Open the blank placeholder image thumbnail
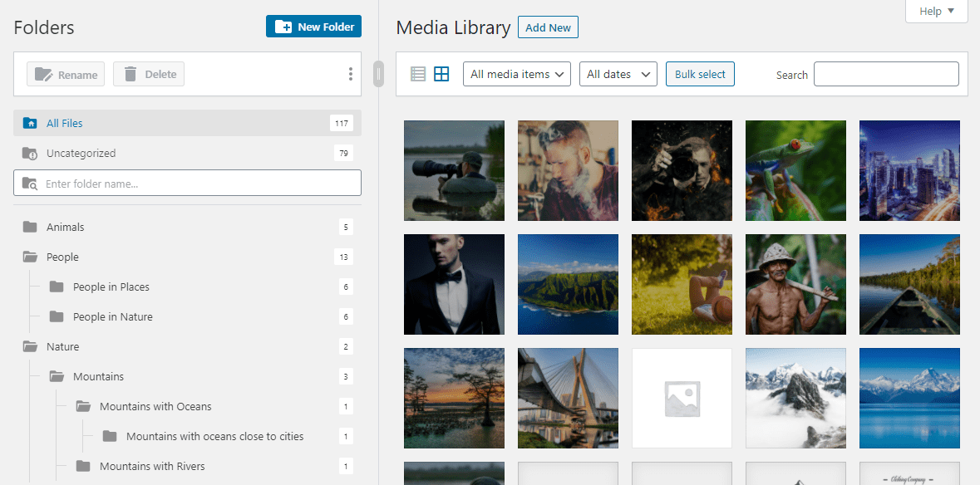Image resolution: width=980 pixels, height=485 pixels. pyautogui.click(x=682, y=398)
